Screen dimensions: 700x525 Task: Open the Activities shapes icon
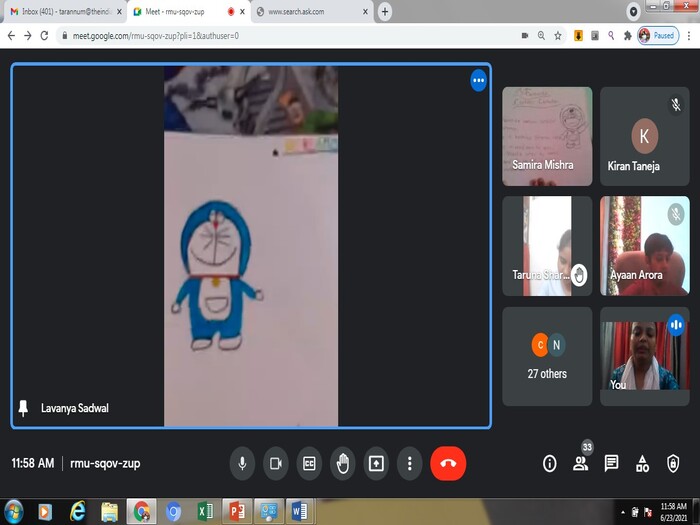[642, 463]
